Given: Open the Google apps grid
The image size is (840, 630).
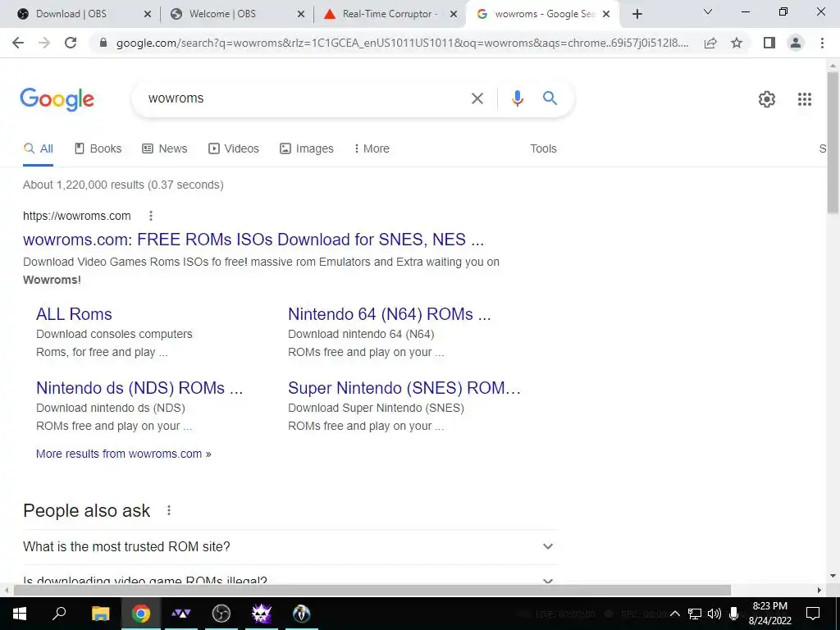Looking at the screenshot, I should 804,99.
